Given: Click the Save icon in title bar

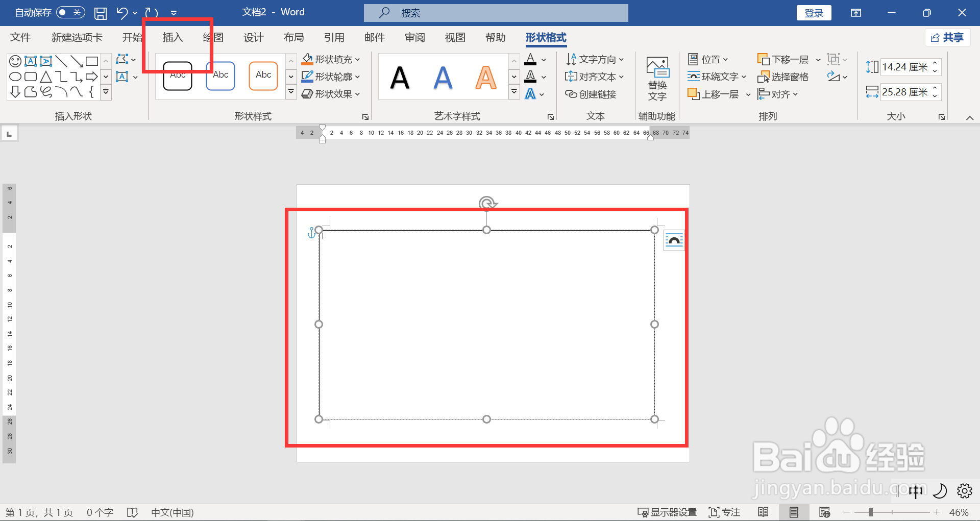Looking at the screenshot, I should pyautogui.click(x=101, y=13).
